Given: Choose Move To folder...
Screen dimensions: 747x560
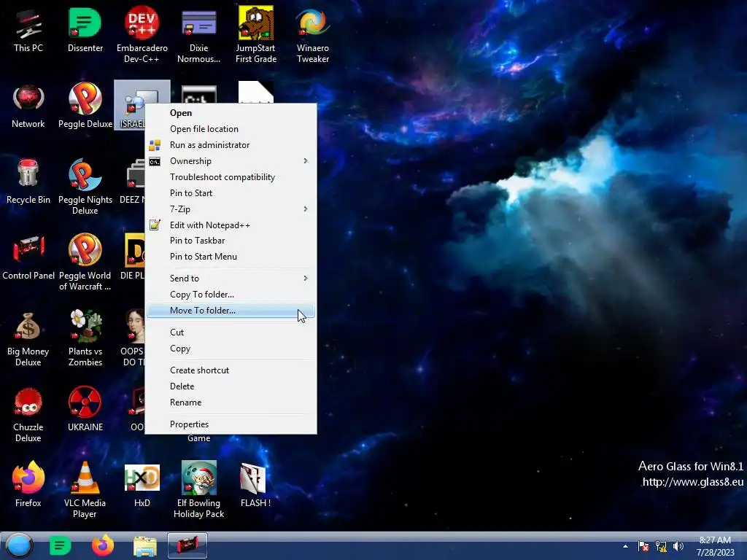Looking at the screenshot, I should pos(231,311).
